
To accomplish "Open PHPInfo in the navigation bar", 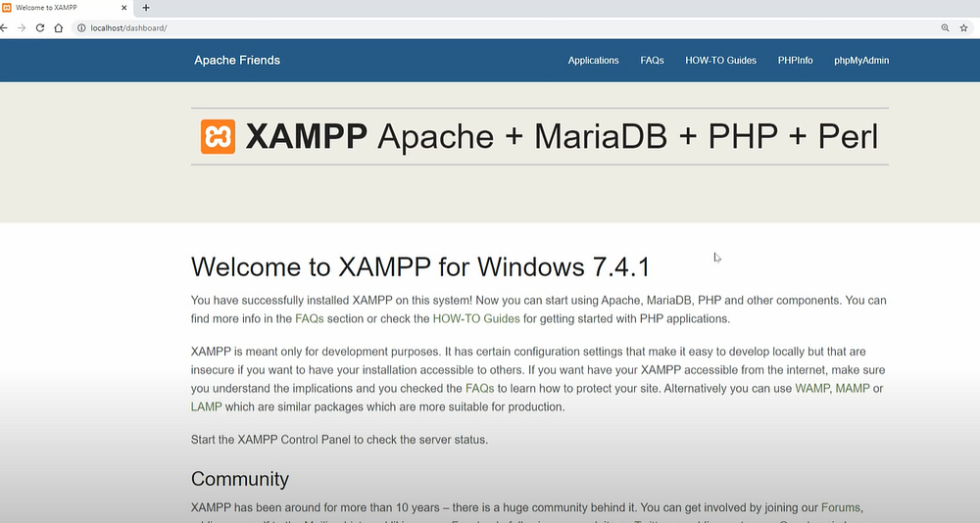I will point(795,61).
